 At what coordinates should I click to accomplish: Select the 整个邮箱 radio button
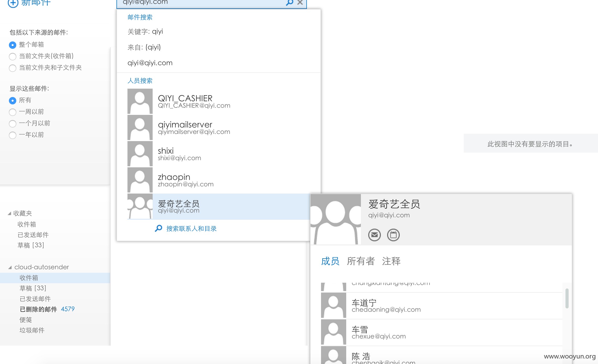[x=12, y=45]
